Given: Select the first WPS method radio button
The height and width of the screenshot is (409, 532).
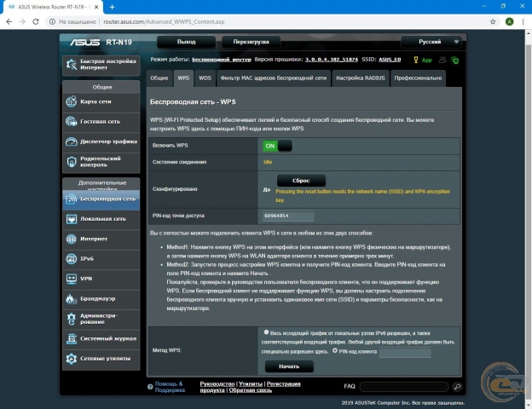Looking at the screenshot, I should coord(266,332).
